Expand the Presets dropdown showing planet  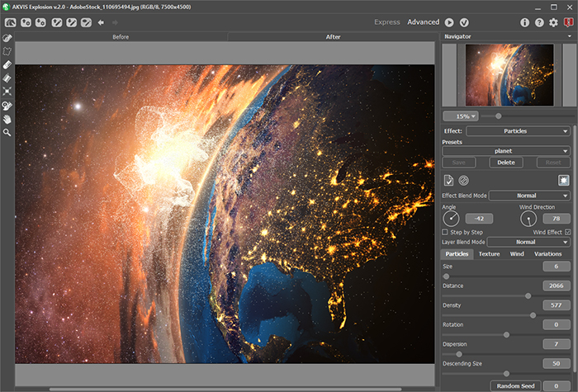(505, 151)
